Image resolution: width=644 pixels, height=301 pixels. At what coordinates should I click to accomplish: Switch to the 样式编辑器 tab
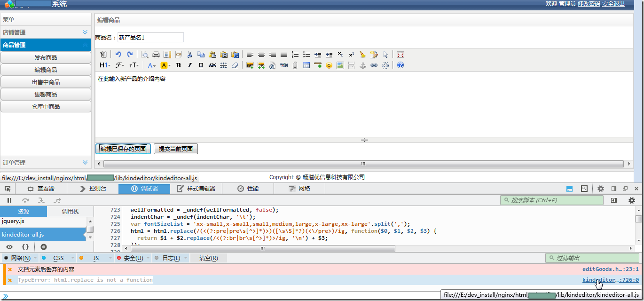pyautogui.click(x=196, y=189)
